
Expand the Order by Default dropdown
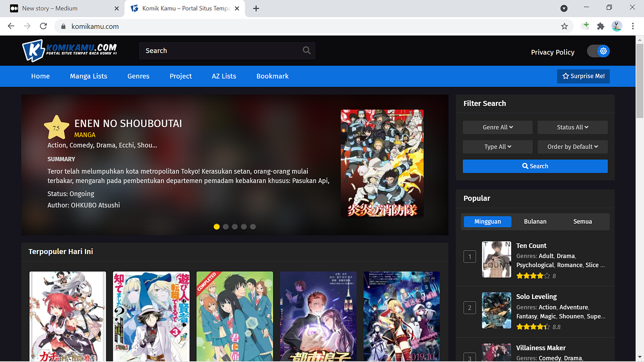572,146
